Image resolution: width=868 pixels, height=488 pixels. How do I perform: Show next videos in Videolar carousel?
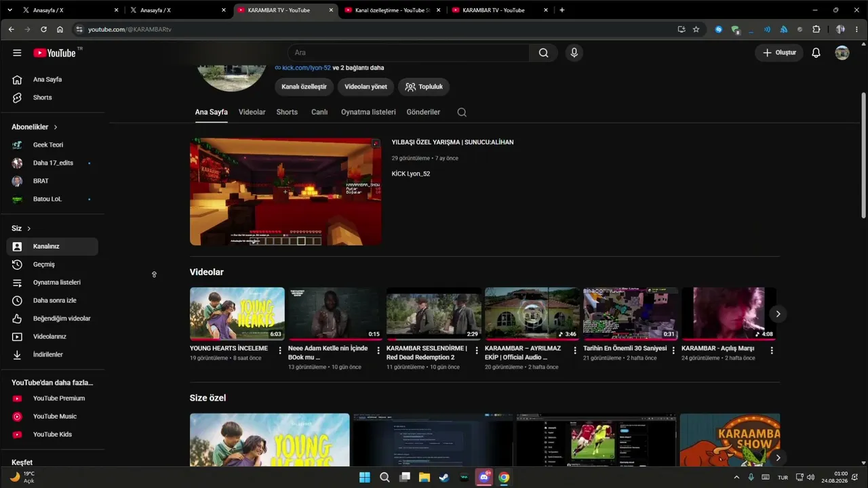coord(778,314)
